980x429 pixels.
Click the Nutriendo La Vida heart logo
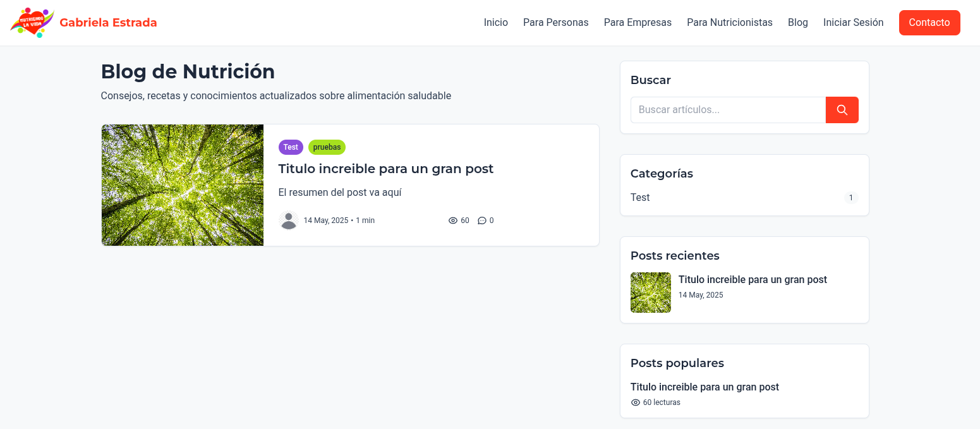(x=32, y=23)
